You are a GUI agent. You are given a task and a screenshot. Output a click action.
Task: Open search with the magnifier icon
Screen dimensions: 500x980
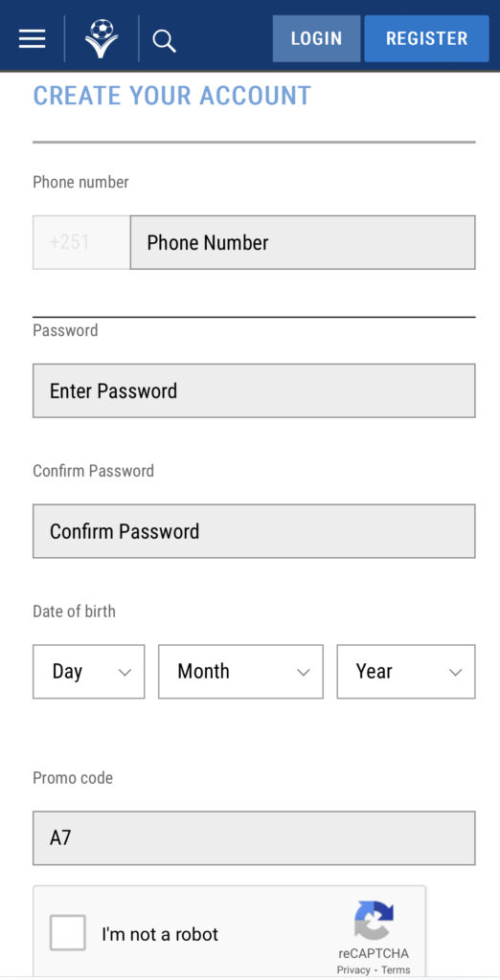[x=164, y=41]
